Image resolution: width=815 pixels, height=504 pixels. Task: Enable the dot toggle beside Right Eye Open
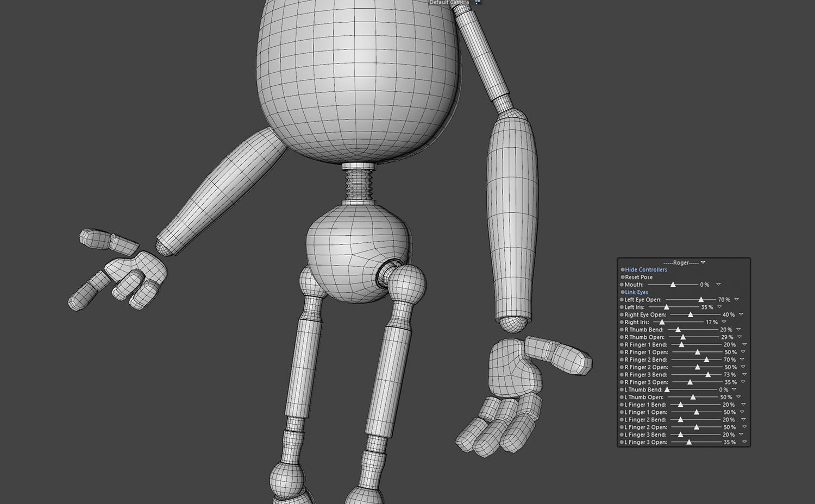click(x=623, y=314)
